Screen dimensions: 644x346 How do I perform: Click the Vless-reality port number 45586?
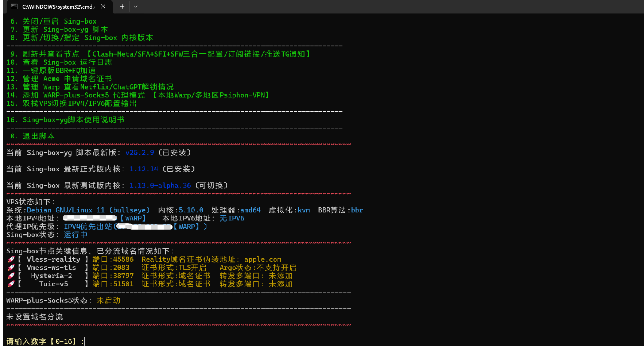click(x=123, y=259)
